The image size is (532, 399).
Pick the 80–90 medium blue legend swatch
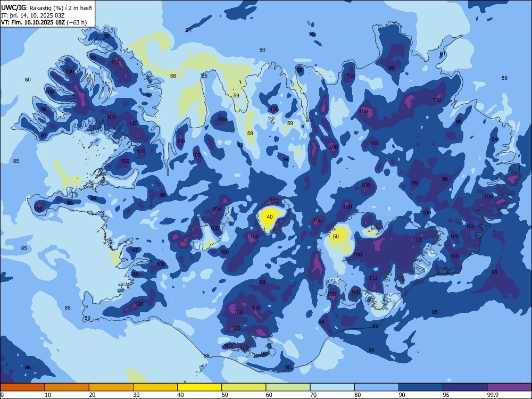coord(377,387)
